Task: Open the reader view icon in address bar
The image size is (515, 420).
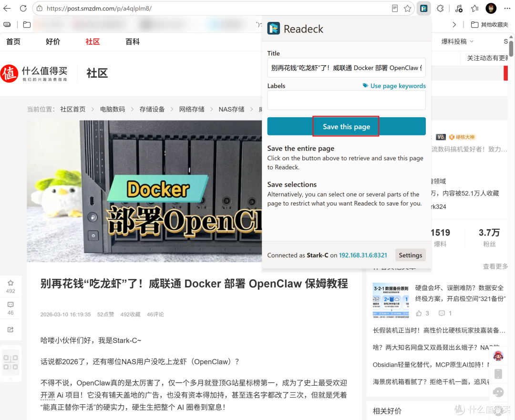Action: click(395, 9)
